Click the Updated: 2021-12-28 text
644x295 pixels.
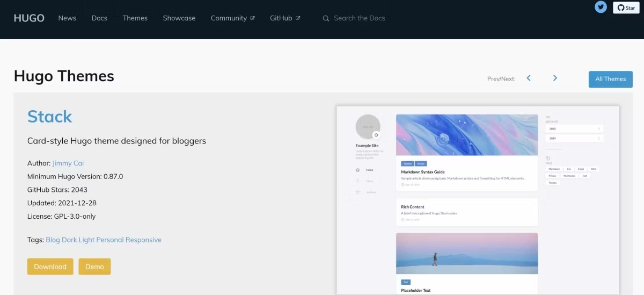(x=62, y=203)
